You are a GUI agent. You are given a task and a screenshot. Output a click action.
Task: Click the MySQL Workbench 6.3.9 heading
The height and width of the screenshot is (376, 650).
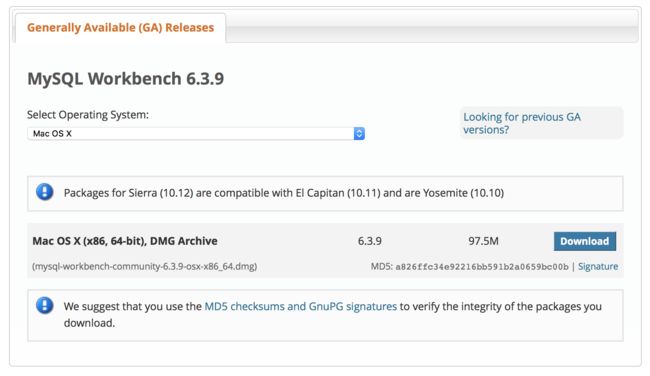point(126,79)
